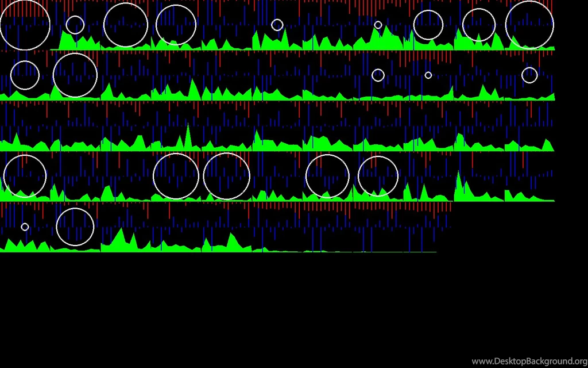
Task: Select the largest circle in the second row
Action: pyautogui.click(x=75, y=75)
